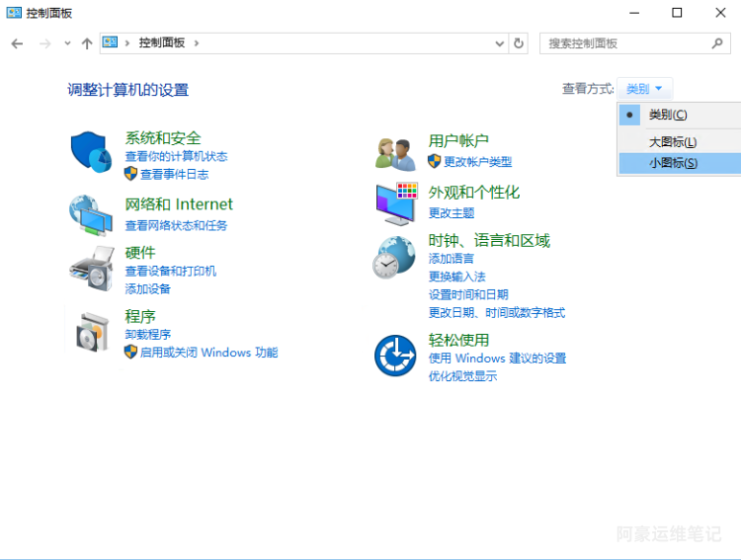Navigate up one level with Up arrow
Image resolution: width=741 pixels, height=560 pixels.
[87, 43]
